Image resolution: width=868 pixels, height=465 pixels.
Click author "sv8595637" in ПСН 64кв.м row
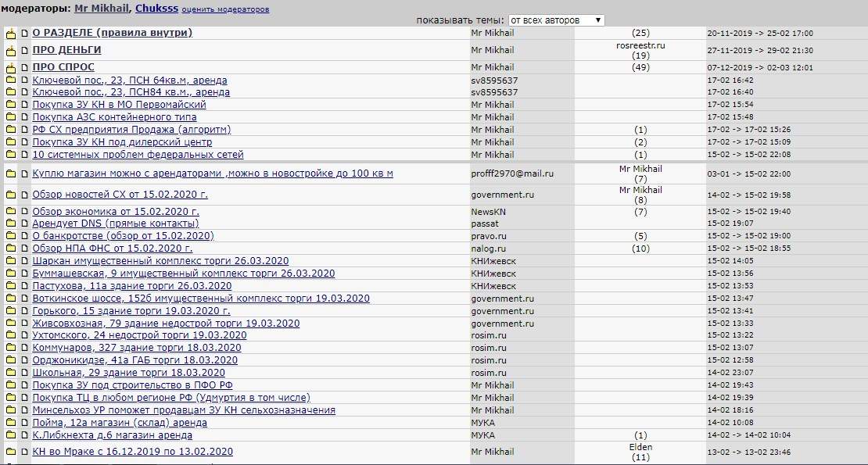[494, 80]
